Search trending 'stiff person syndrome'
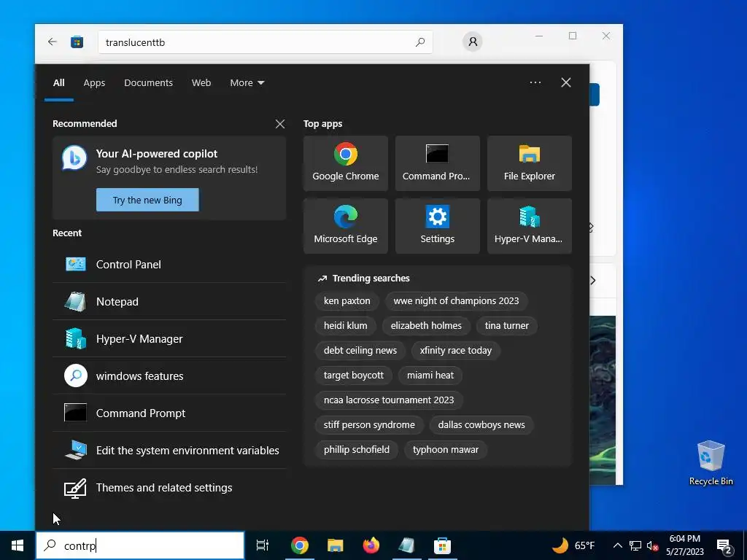Screen dimensions: 747x560 point(369,425)
